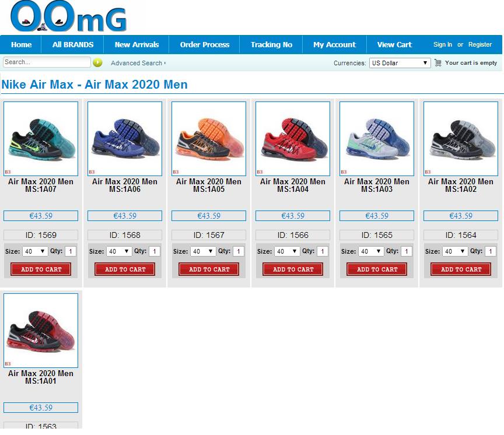Image resolution: width=504 pixels, height=435 pixels.
Task: Open the Size dropdown for ID 1566
Action: coord(287,251)
